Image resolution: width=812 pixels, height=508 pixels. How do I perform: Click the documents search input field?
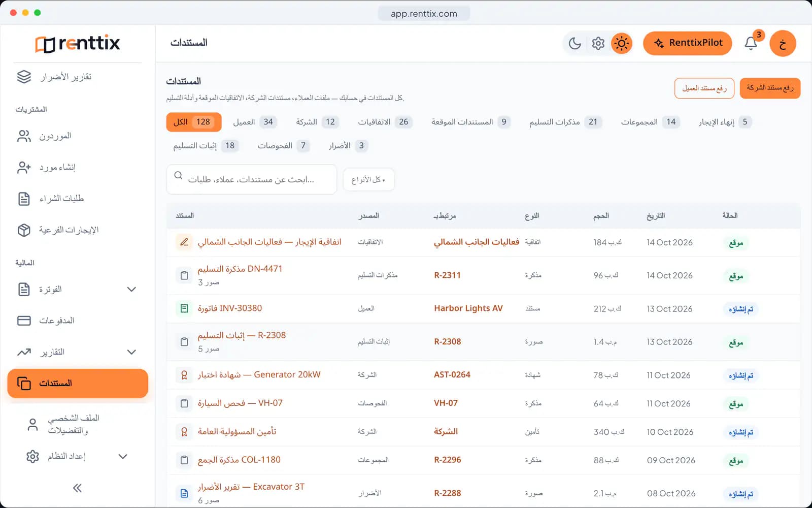[x=252, y=180]
